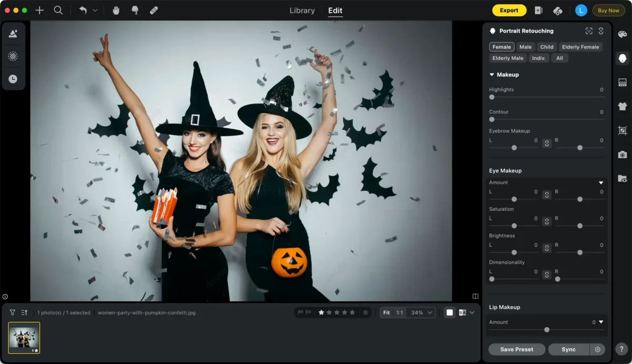Click the arrow panel icon beside Export
The image size is (632, 364).
(x=538, y=10)
